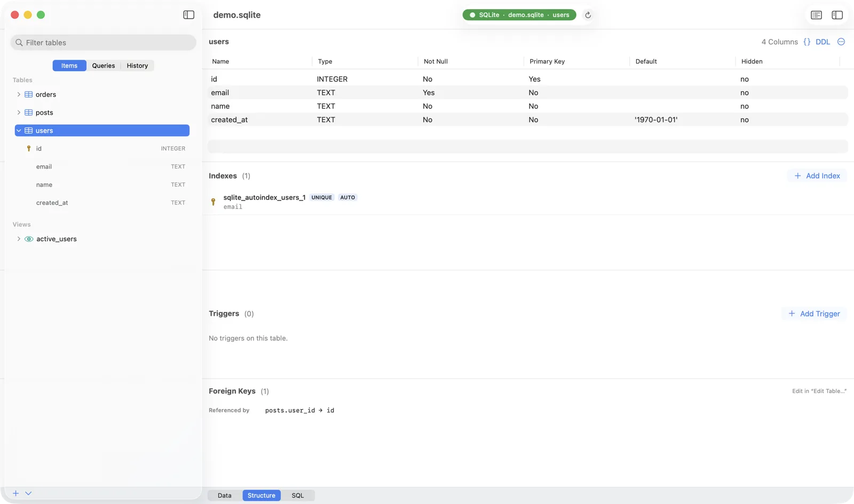The width and height of the screenshot is (854, 504).
Task: Collapse the users table
Action: point(19,131)
